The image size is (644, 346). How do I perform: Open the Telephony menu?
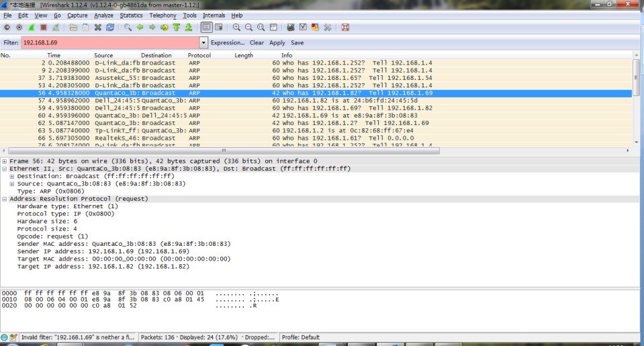tap(163, 15)
